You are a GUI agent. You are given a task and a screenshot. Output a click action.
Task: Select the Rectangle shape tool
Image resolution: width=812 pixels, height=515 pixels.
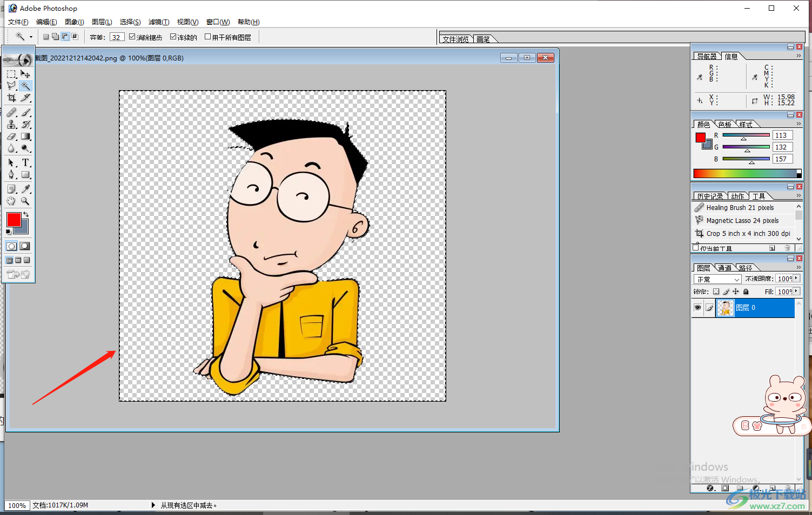pyautogui.click(x=25, y=174)
